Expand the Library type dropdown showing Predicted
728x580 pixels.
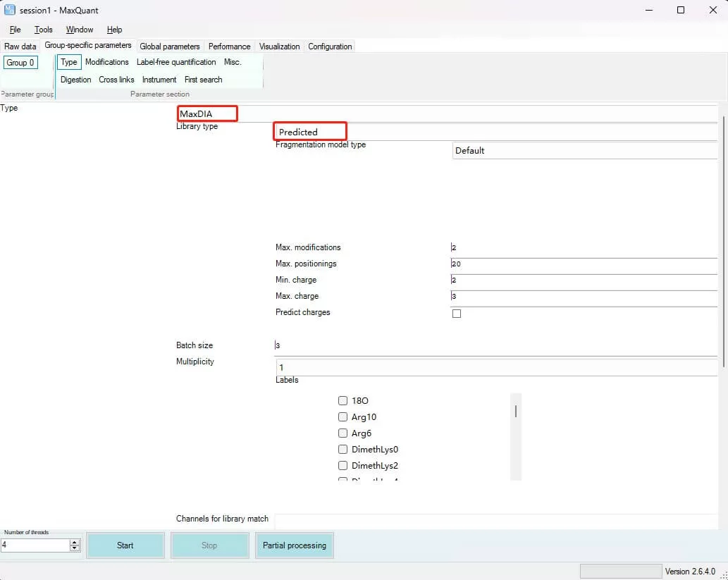coord(495,132)
